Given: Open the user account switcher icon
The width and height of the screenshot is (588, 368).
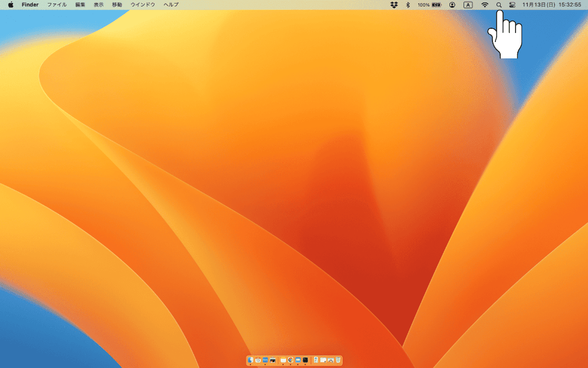Looking at the screenshot, I should (x=452, y=5).
